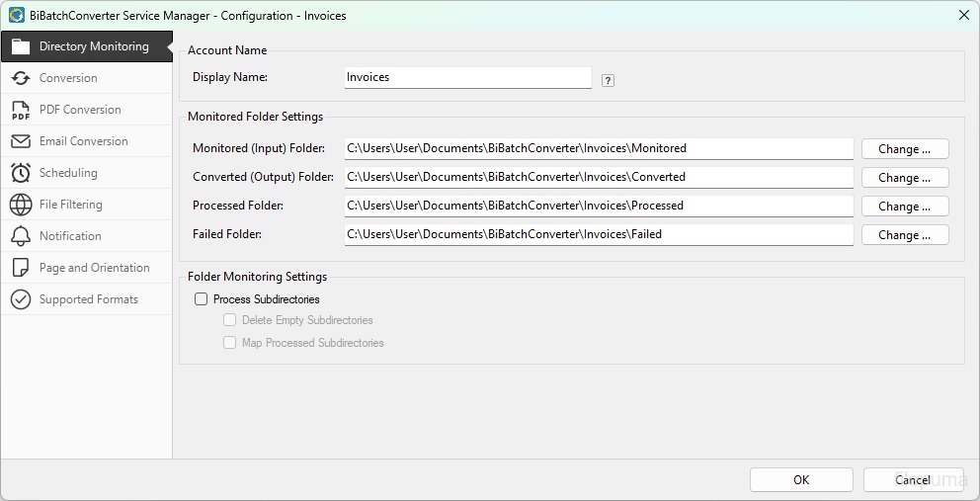Click the Email Conversion envelope icon
Screen dimensions: 980x501
click(x=20, y=141)
